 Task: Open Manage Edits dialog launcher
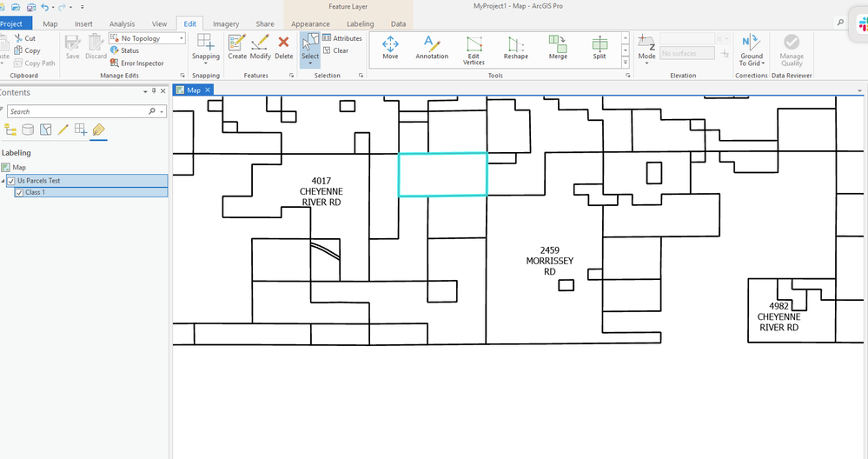click(x=182, y=76)
